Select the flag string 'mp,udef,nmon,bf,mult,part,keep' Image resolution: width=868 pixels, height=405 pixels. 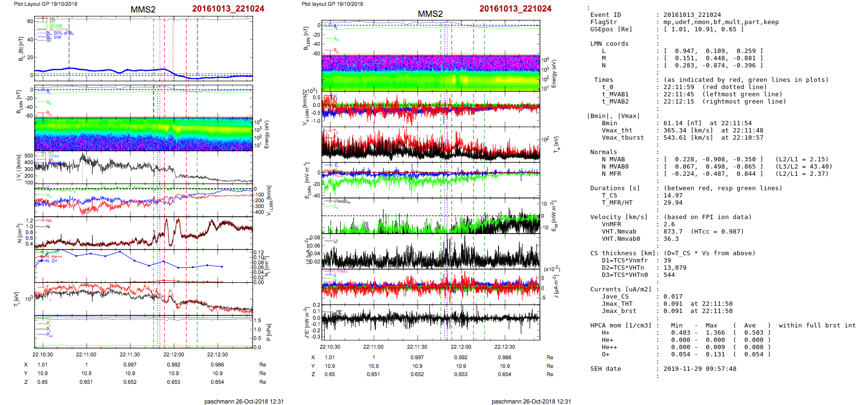pyautogui.click(x=721, y=22)
